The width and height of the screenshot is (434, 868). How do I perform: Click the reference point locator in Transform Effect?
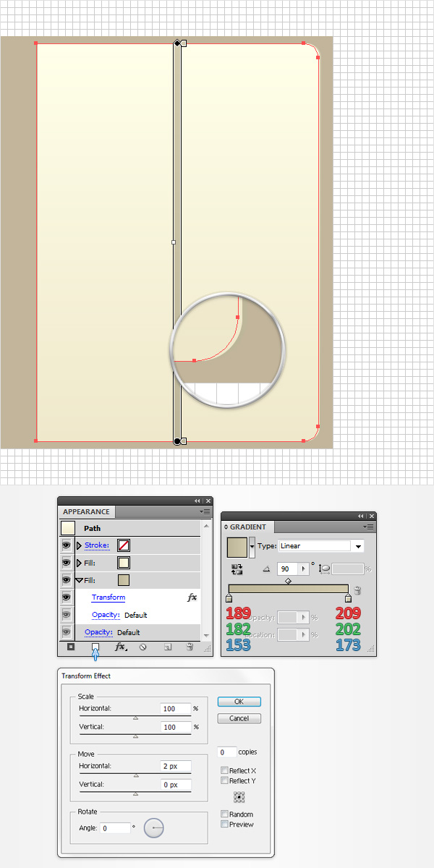pos(239,796)
